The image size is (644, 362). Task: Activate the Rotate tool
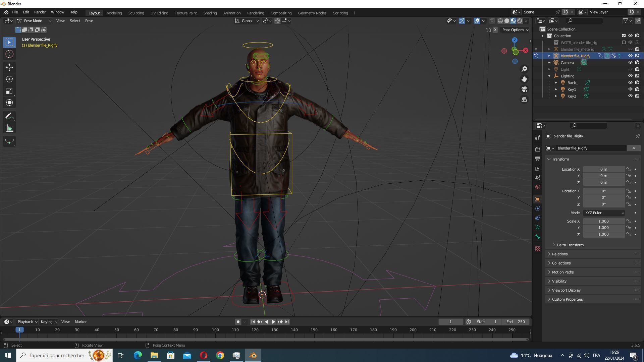pyautogui.click(x=9, y=79)
